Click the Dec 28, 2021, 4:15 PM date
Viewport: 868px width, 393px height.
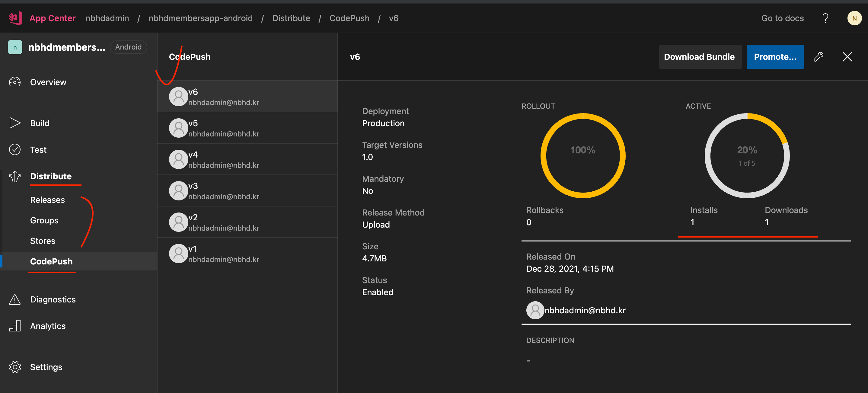570,269
